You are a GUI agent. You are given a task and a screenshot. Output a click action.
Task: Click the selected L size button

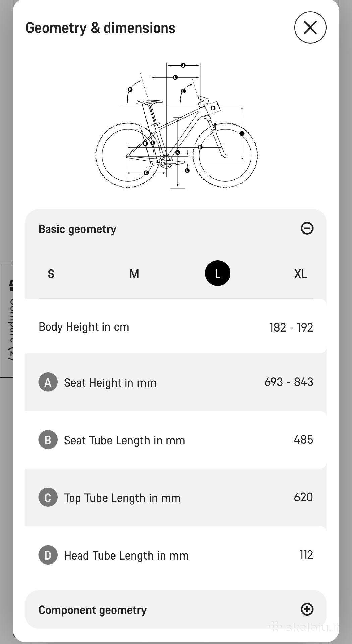218,273
